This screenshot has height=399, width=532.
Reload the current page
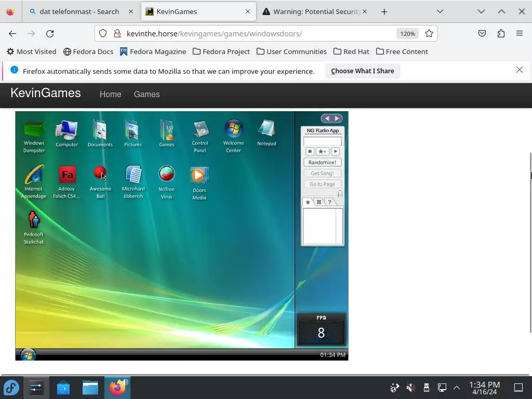tap(50, 34)
